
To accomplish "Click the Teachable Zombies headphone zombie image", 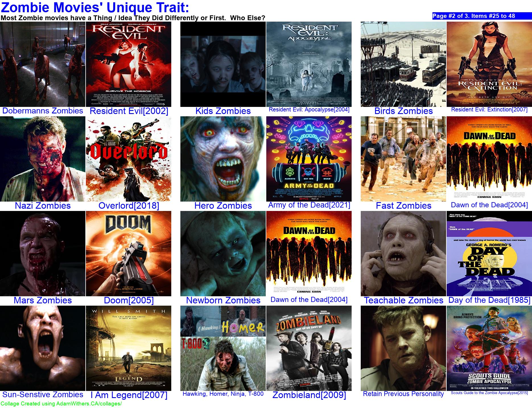I will pyautogui.click(x=403, y=254).
